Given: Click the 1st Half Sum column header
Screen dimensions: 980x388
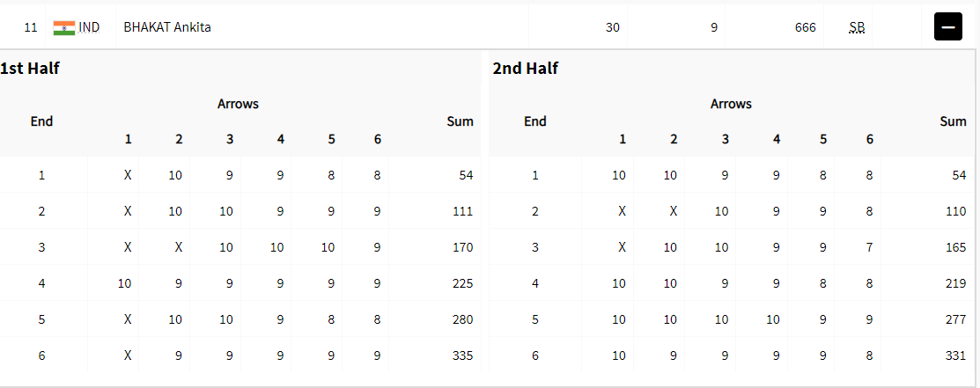Looking at the screenshot, I should [x=460, y=121].
